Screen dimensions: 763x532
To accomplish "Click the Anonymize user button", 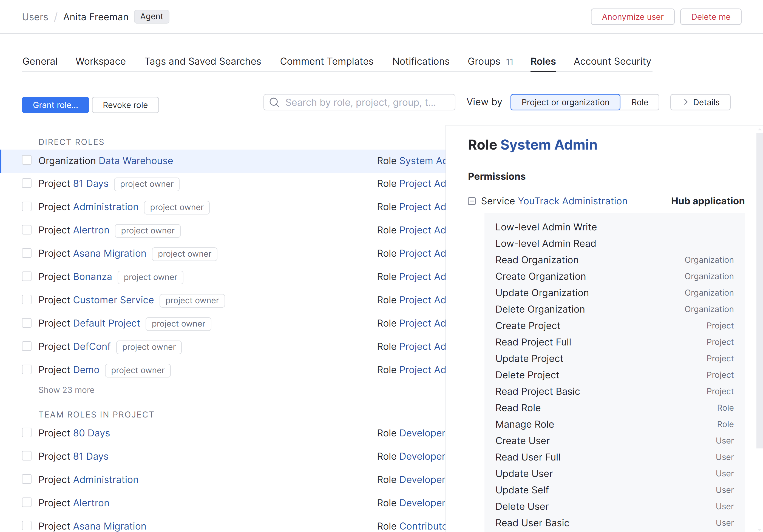I will tap(632, 16).
